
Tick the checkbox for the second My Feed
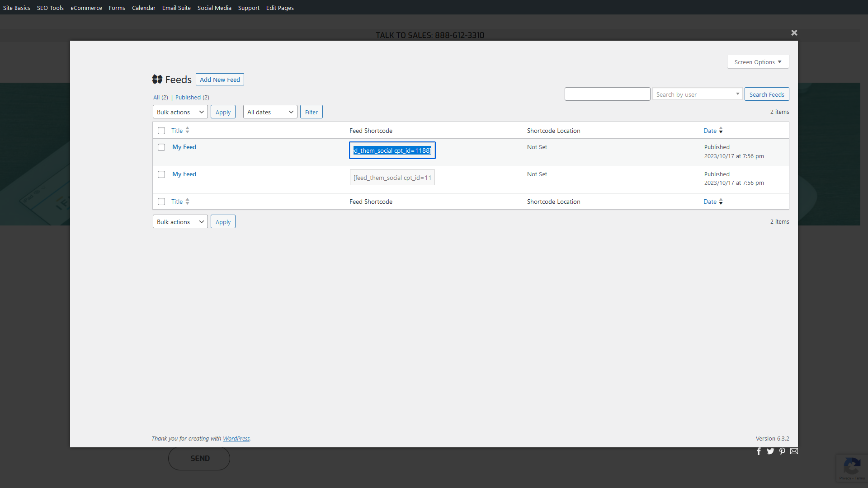click(161, 174)
